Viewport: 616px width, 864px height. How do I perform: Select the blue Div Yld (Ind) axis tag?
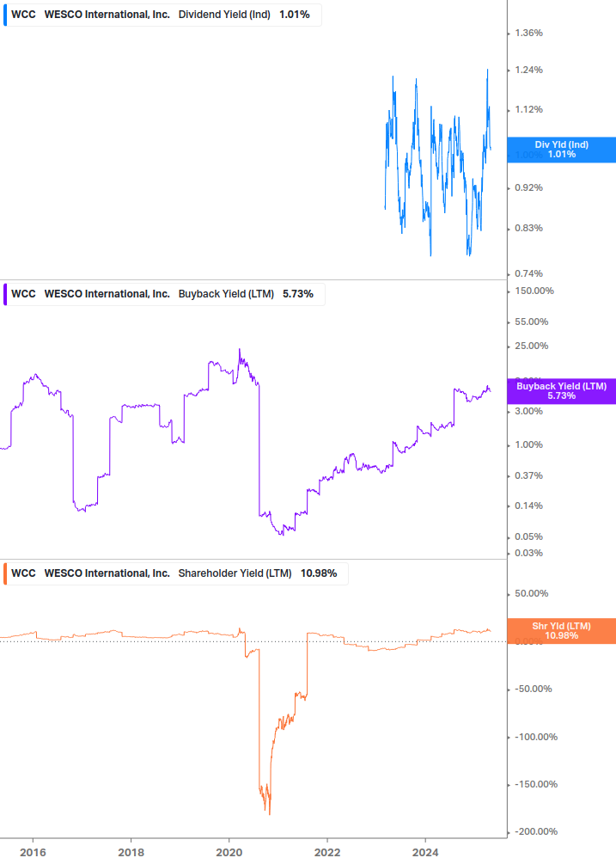point(562,150)
